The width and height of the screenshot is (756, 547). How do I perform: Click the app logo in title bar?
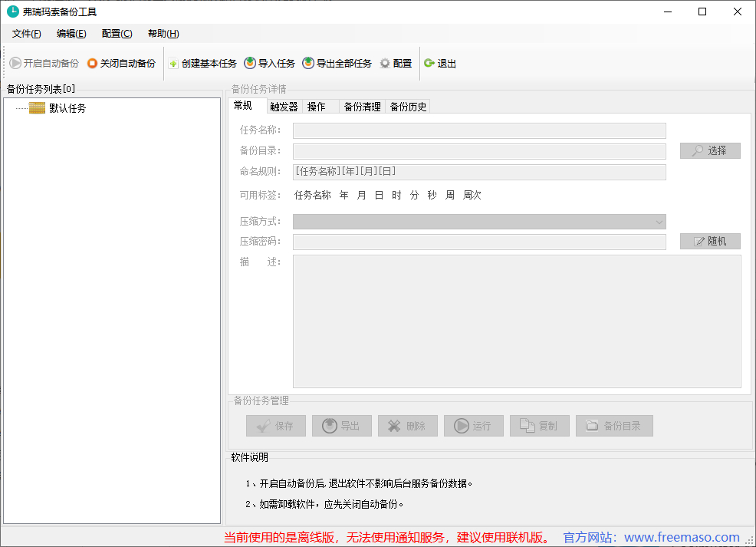(x=13, y=12)
